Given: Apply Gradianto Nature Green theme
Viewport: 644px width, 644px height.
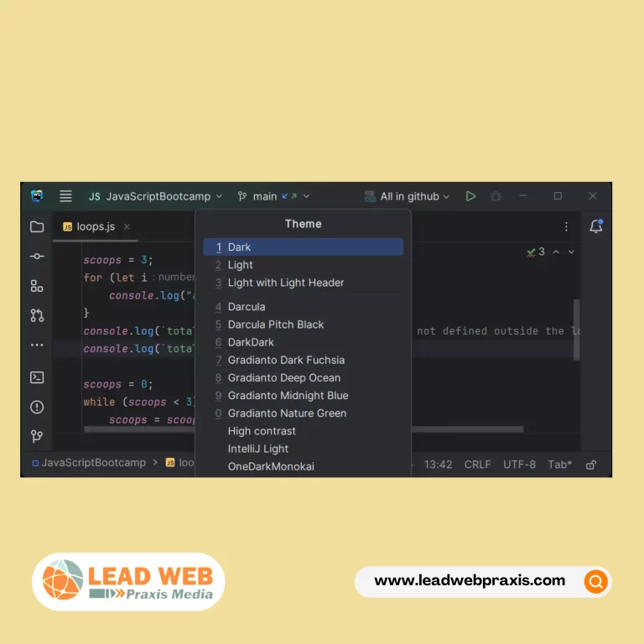Looking at the screenshot, I should (x=303, y=413).
